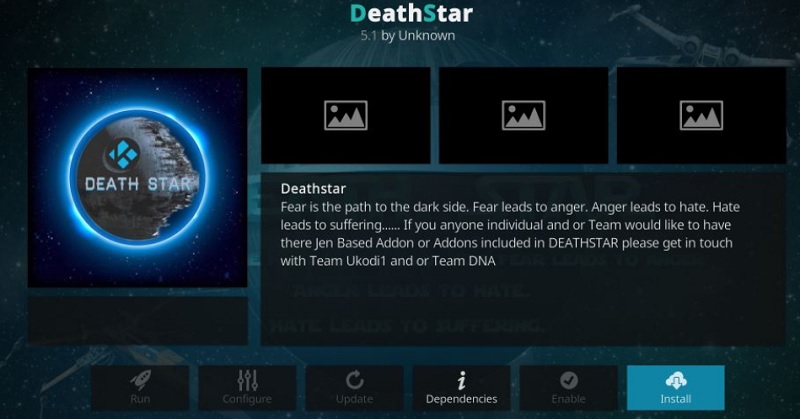Click the DeathStar title heading

coord(411,13)
